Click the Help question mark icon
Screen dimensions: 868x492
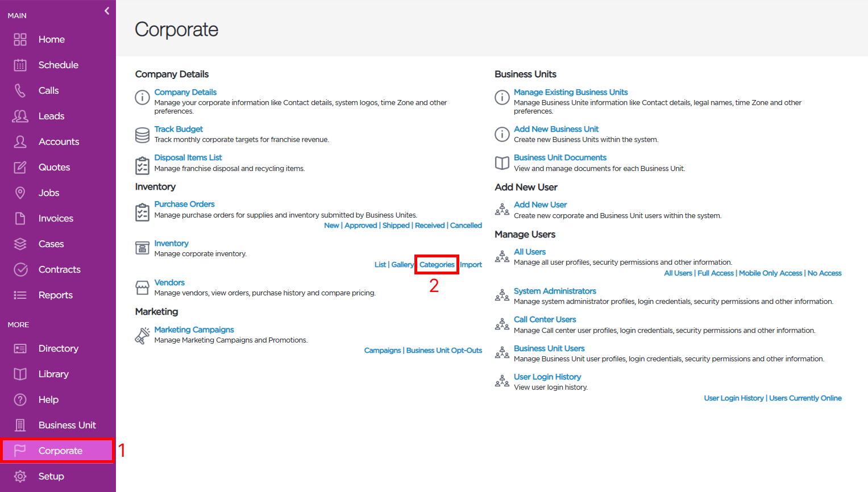pyautogui.click(x=20, y=399)
